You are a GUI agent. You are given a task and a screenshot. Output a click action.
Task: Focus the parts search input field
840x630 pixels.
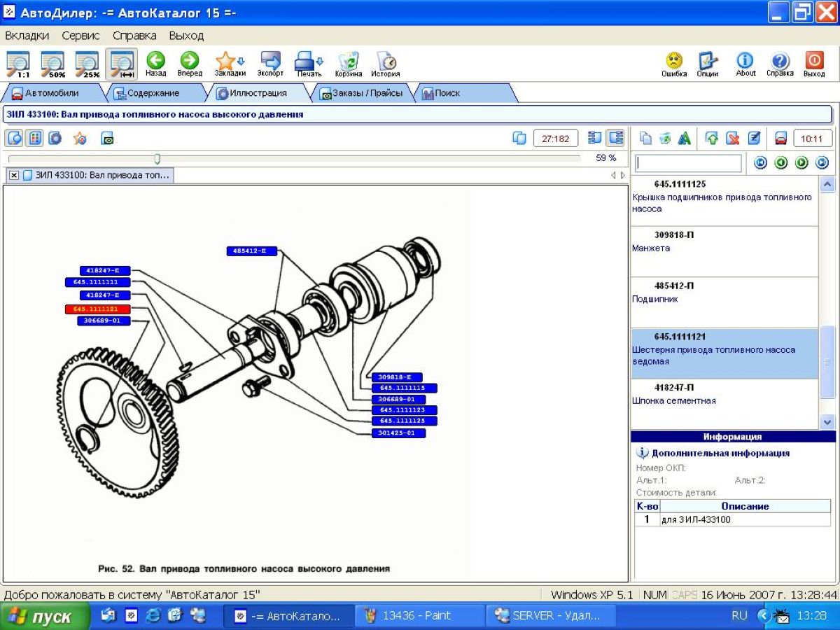click(x=687, y=163)
